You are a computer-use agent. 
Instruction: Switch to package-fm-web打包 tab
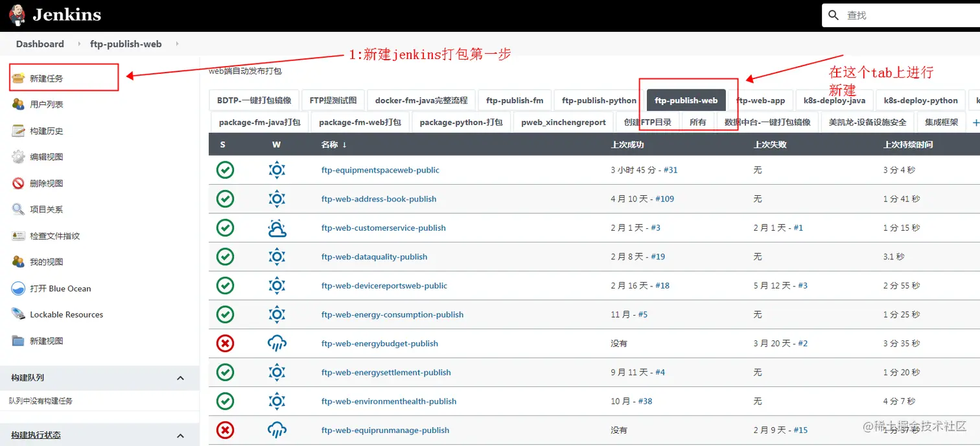(360, 122)
